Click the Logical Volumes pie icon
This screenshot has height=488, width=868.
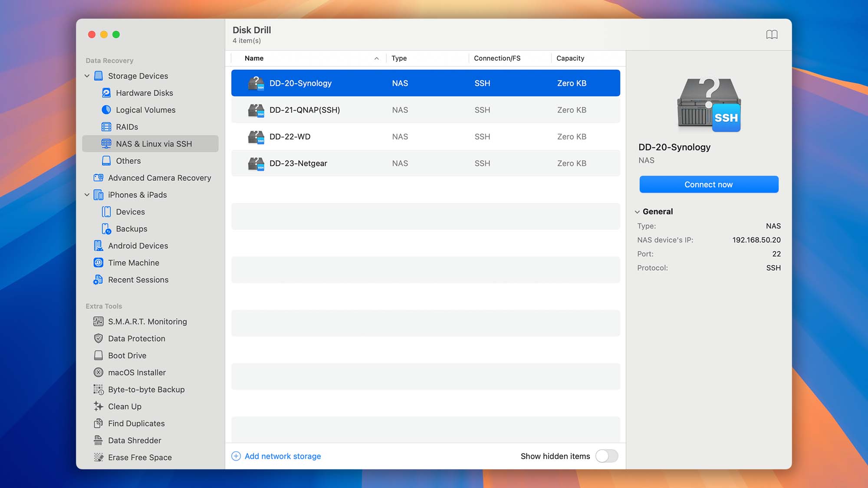(106, 110)
